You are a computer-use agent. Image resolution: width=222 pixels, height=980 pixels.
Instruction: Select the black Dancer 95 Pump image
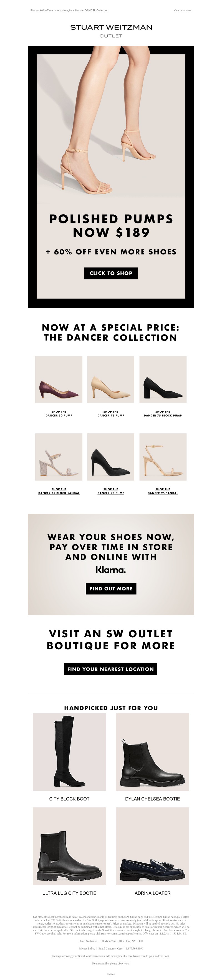[x=111, y=457]
